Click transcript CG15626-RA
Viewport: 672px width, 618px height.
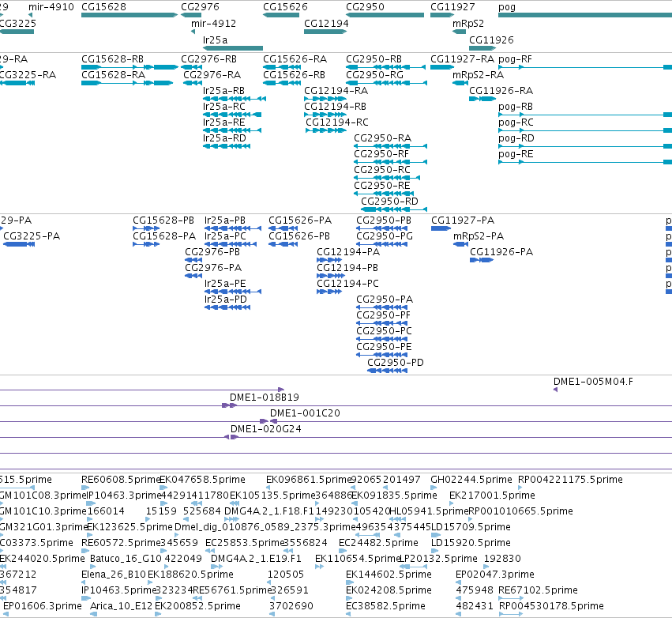point(282,67)
